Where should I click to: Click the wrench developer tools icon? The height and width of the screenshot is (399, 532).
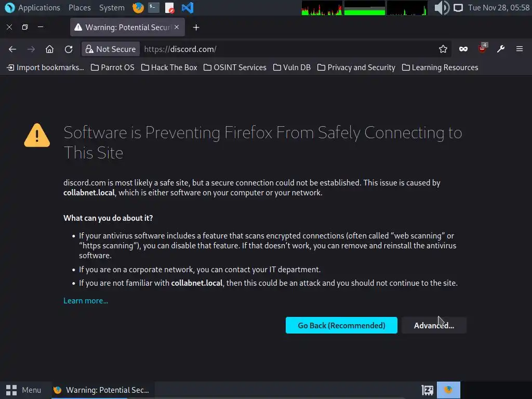tap(501, 49)
